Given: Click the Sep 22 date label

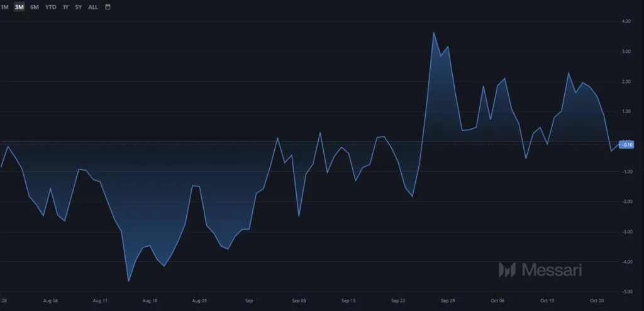Looking at the screenshot, I should point(398,301).
